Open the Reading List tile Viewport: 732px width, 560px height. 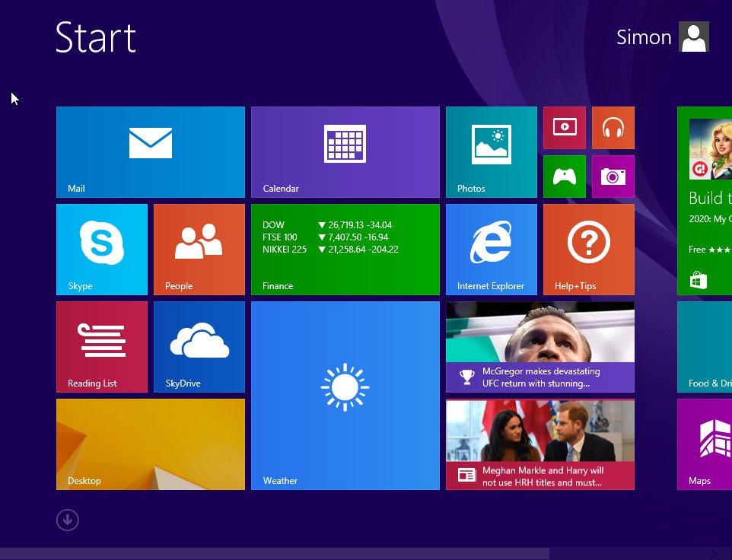point(101,346)
